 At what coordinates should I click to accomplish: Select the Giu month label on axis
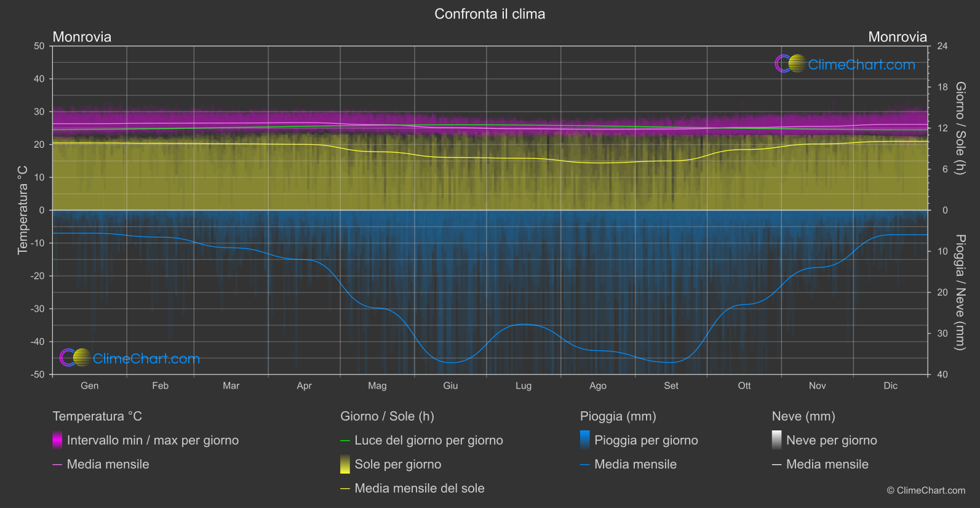(450, 385)
